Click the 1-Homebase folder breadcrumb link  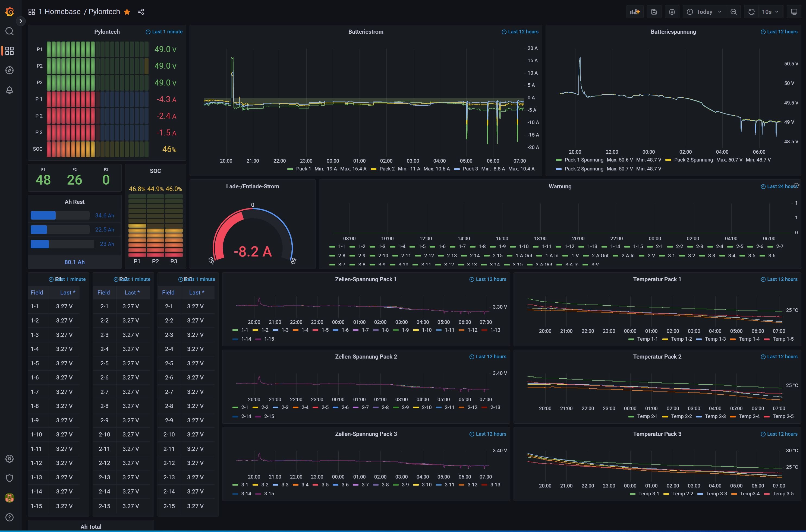59,12
